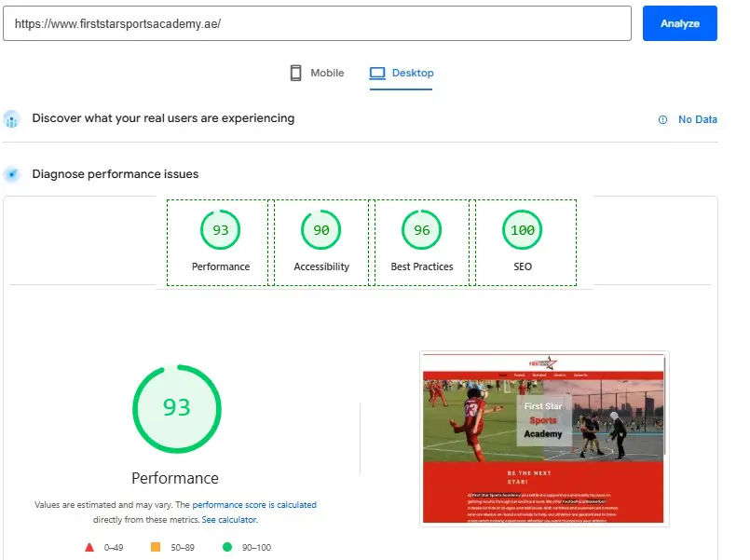Switch to the Mobile tab

317,73
